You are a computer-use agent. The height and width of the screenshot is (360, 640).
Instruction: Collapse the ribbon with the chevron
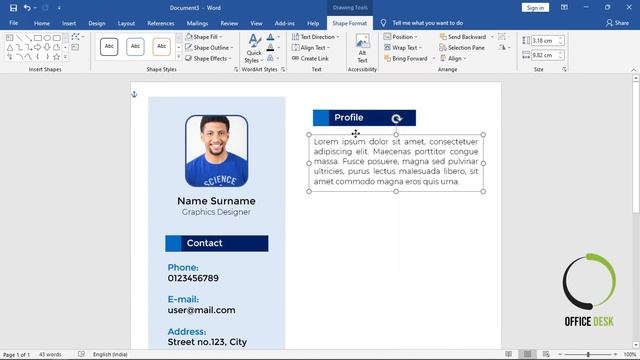(x=633, y=70)
